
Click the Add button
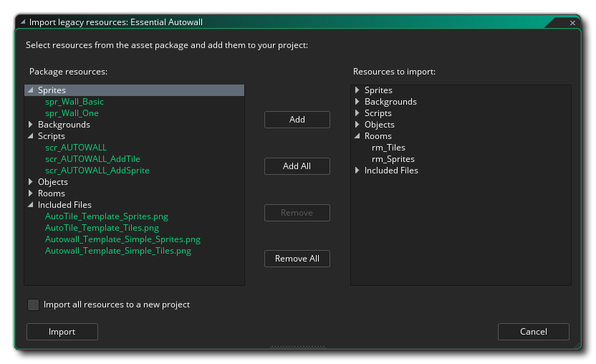[297, 120]
